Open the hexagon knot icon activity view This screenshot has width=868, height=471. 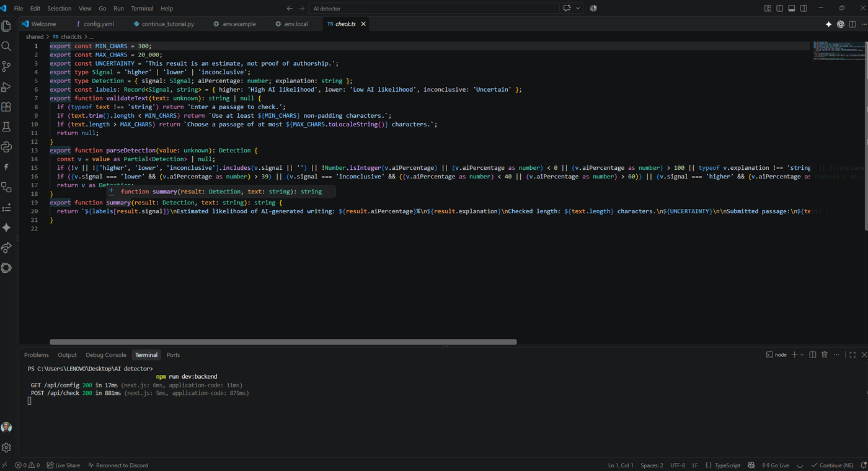(6, 268)
